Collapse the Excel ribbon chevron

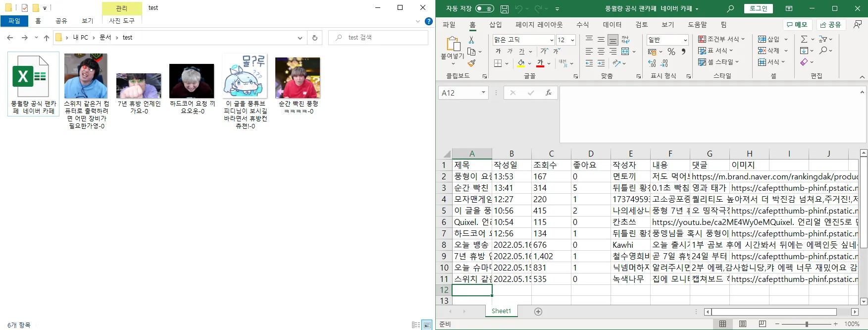(862, 77)
